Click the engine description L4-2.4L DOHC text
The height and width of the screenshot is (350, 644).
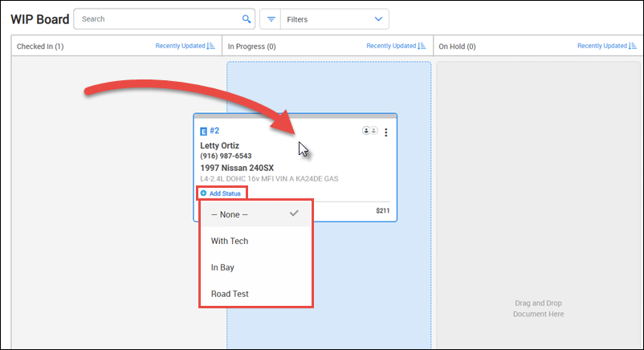[270, 179]
